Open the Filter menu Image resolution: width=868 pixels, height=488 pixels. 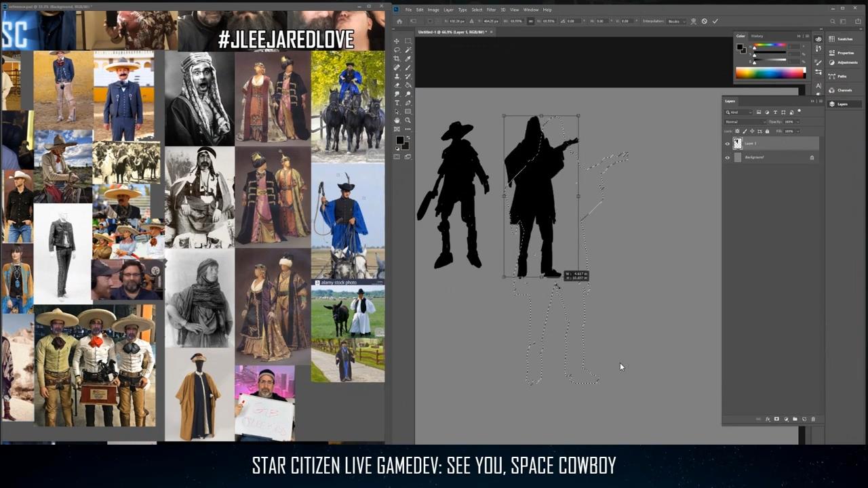[491, 9]
